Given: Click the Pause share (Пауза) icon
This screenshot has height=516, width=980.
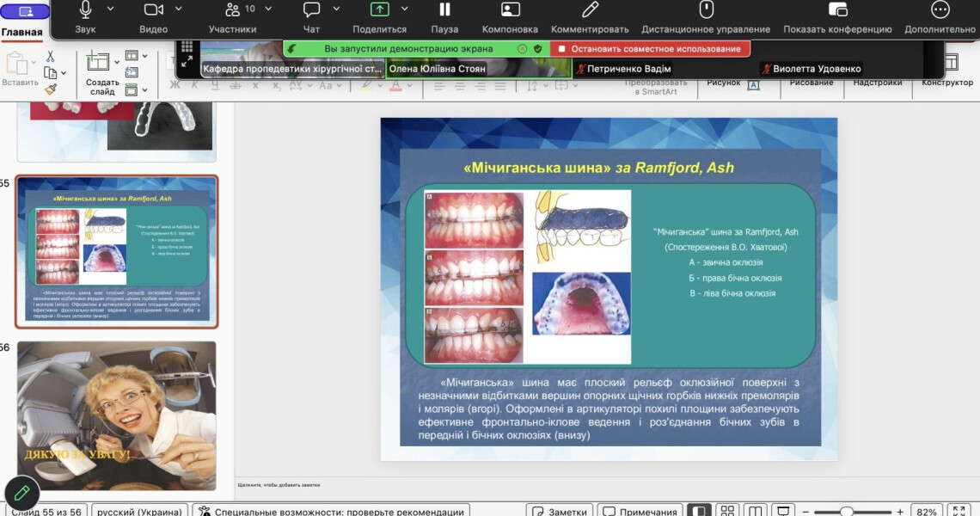Looking at the screenshot, I should click(x=444, y=10).
